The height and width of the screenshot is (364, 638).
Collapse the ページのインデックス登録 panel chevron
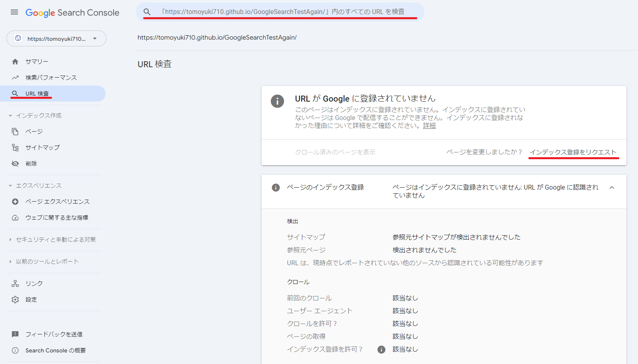coord(612,188)
